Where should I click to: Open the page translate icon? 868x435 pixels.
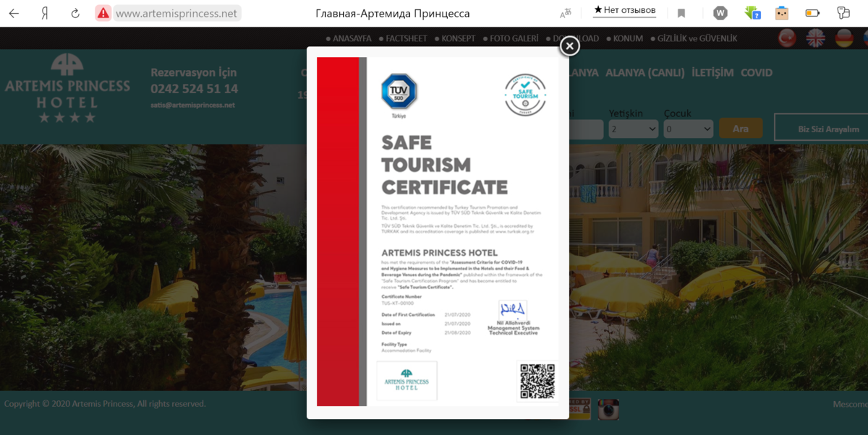(x=566, y=13)
